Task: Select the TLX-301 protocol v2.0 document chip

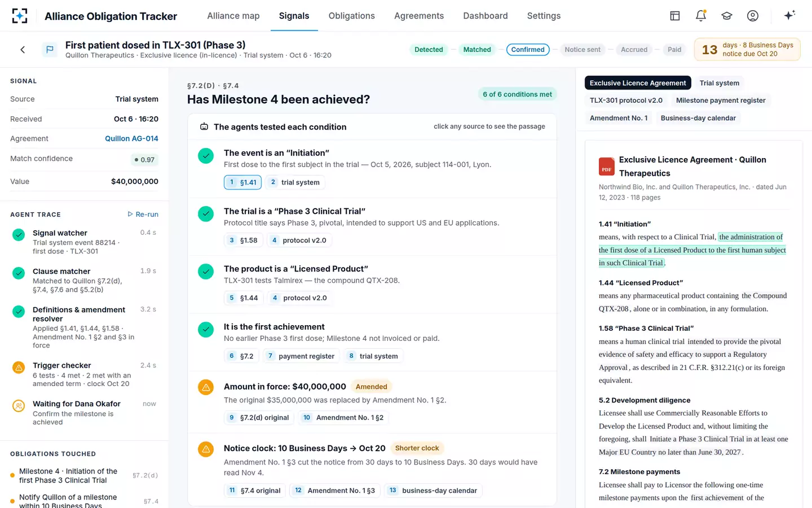Action: [626, 100]
